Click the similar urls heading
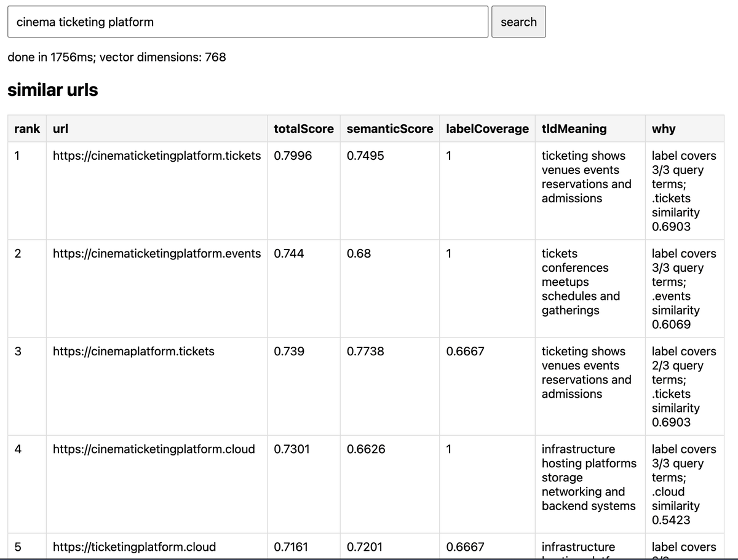Image resolution: width=738 pixels, height=560 pixels. [52, 90]
